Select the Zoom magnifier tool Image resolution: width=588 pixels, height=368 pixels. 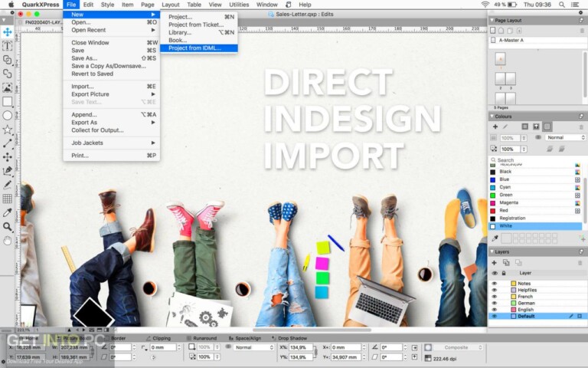7,226
